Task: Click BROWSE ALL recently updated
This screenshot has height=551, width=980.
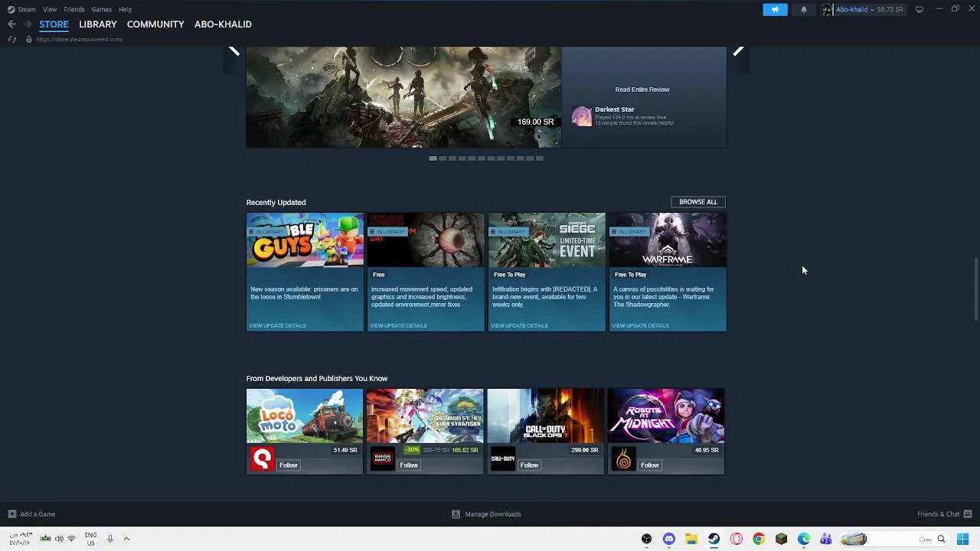Action: pyautogui.click(x=698, y=202)
